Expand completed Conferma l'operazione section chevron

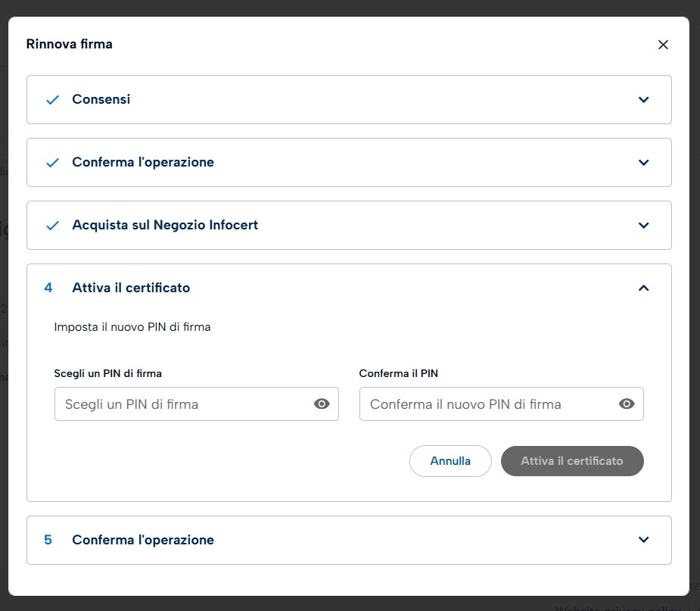[x=643, y=163]
